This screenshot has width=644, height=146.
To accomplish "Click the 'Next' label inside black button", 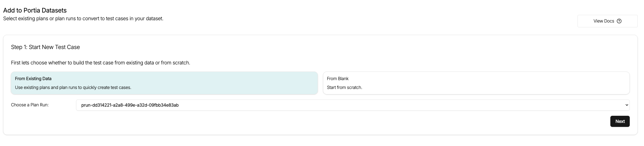I will [x=620, y=121].
